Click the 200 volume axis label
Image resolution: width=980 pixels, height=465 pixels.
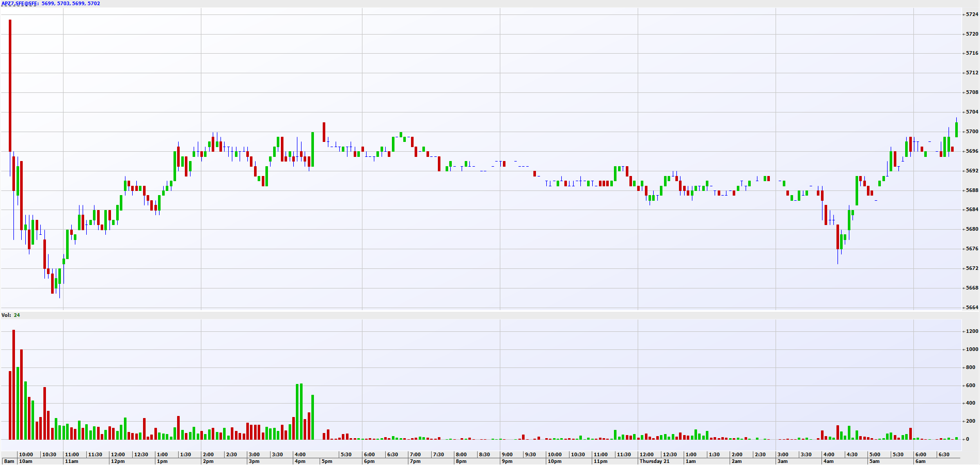pyautogui.click(x=971, y=421)
